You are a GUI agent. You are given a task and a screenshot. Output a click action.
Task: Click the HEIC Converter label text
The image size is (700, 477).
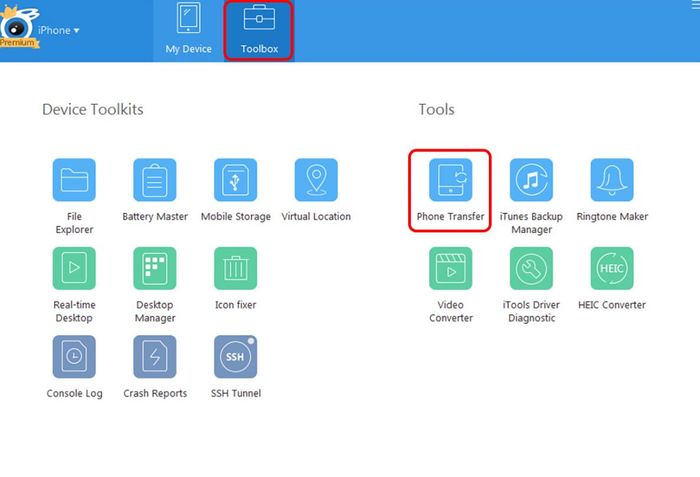click(x=612, y=305)
